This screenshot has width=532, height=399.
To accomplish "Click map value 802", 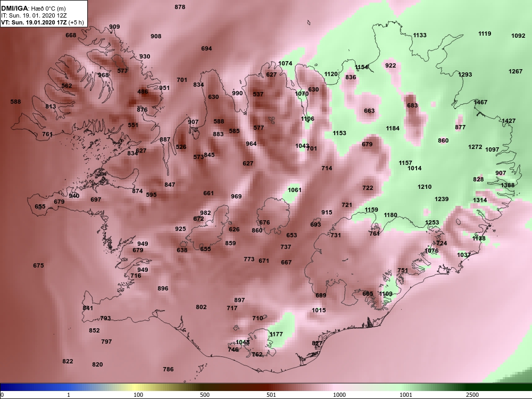I will [x=201, y=307].
